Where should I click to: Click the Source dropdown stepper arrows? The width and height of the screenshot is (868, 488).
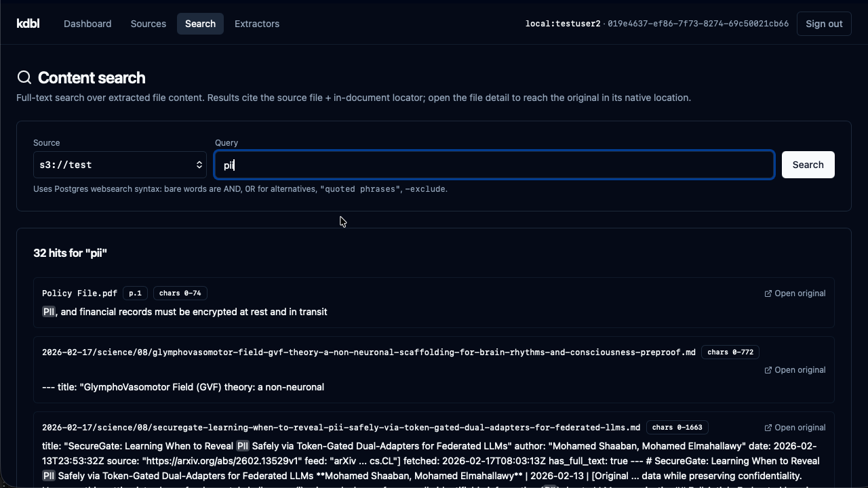click(x=199, y=165)
